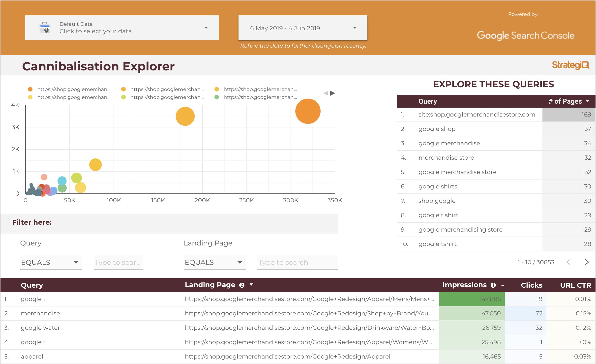
Task: Click the large orange bubble in chart
Action: (308, 111)
